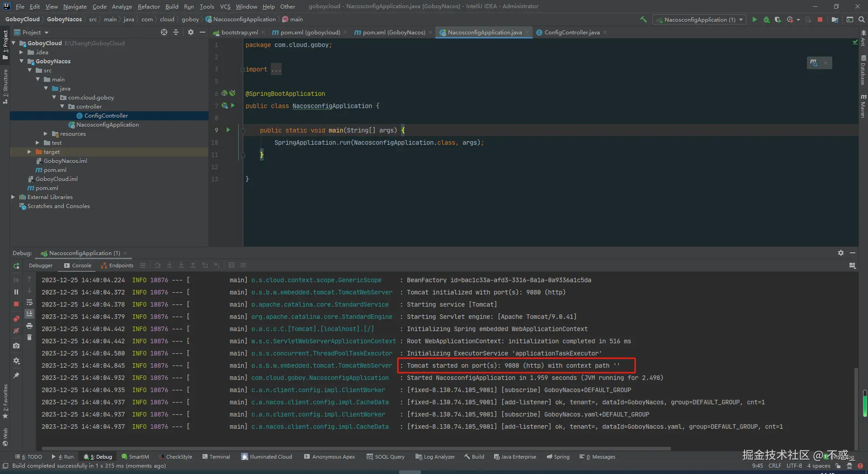Start debugging with the green bug icon
The height and width of the screenshot is (474, 868).
coord(766,19)
